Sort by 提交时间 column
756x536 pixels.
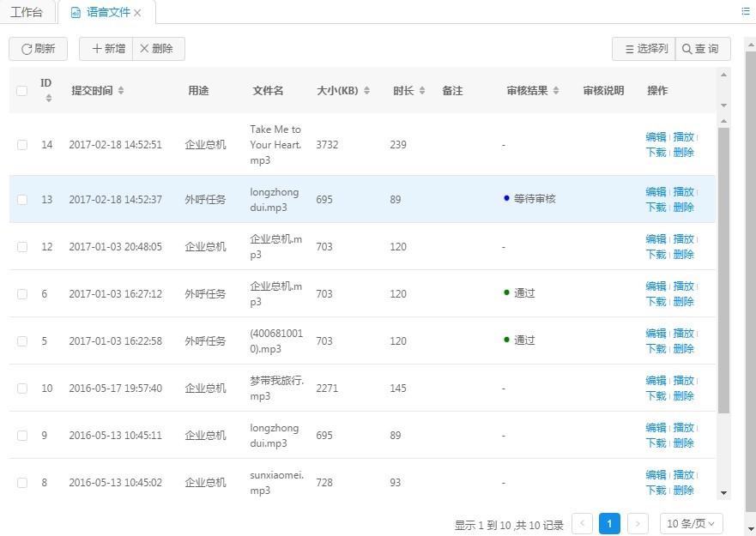pos(97,91)
